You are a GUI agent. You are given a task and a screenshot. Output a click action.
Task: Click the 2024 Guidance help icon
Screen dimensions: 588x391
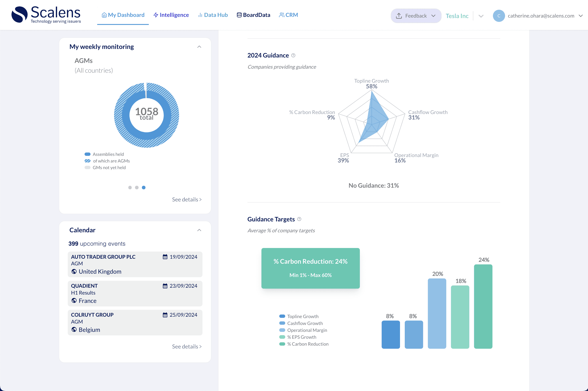[293, 55]
